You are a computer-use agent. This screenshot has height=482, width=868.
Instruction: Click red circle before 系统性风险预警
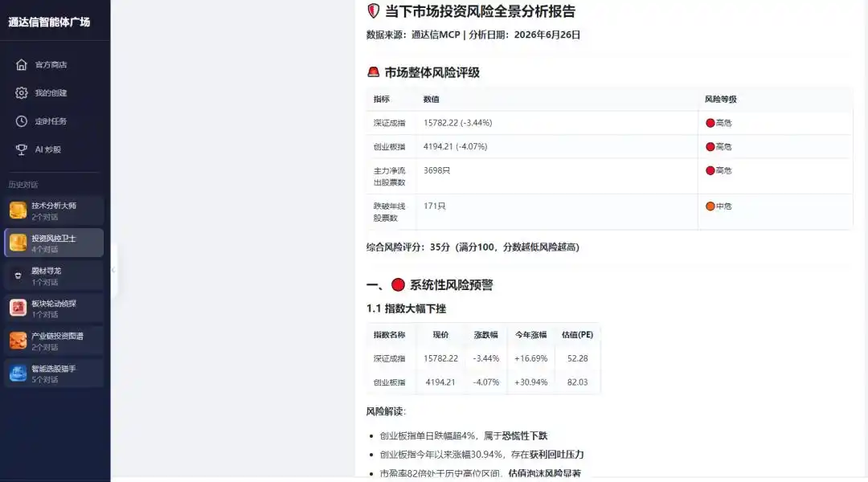coord(398,284)
